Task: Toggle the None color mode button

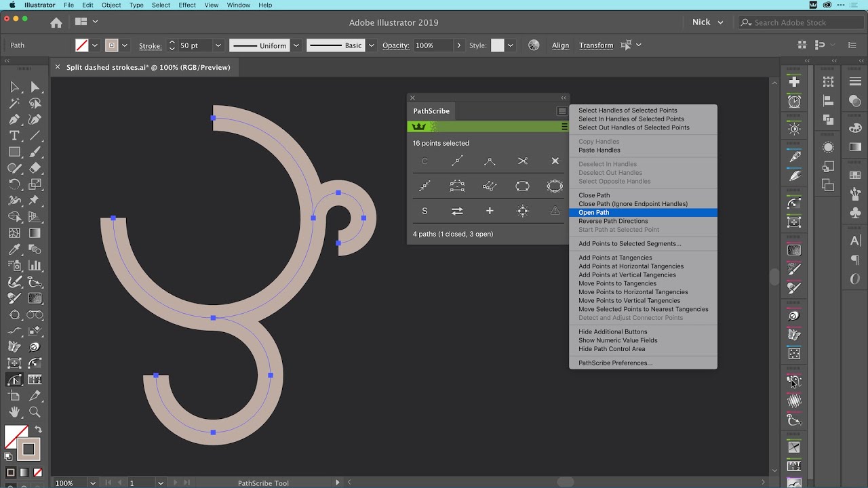Action: tap(37, 472)
